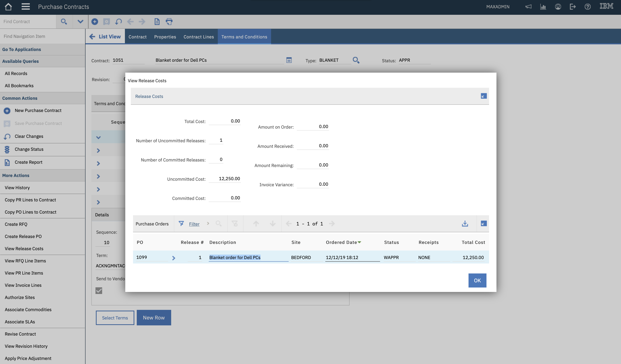Expand details for PO 1099

(174, 258)
